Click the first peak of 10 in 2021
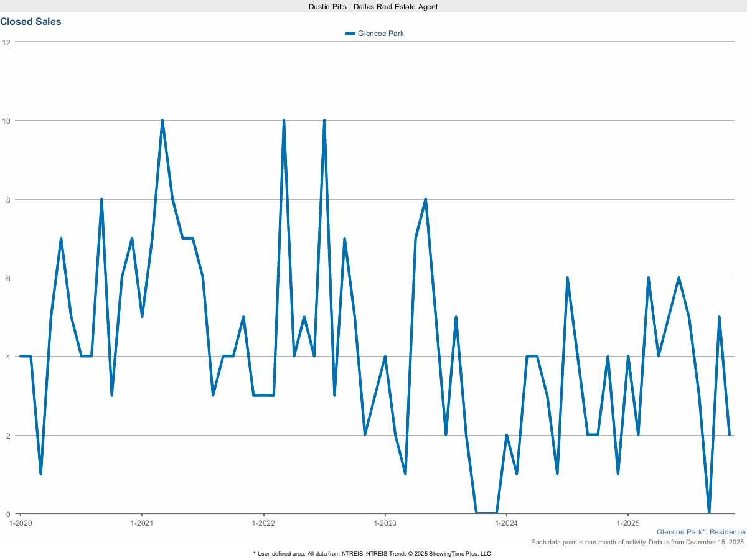The width and height of the screenshot is (747, 560). click(162, 121)
